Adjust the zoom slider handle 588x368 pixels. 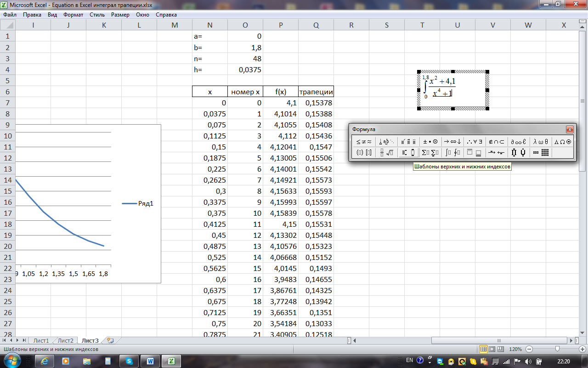pos(557,349)
